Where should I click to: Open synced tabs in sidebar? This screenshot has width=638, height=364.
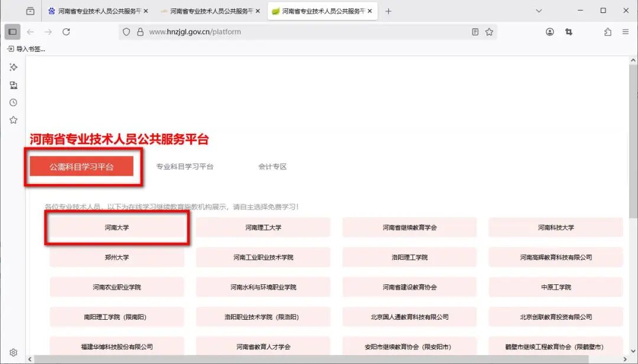click(14, 85)
